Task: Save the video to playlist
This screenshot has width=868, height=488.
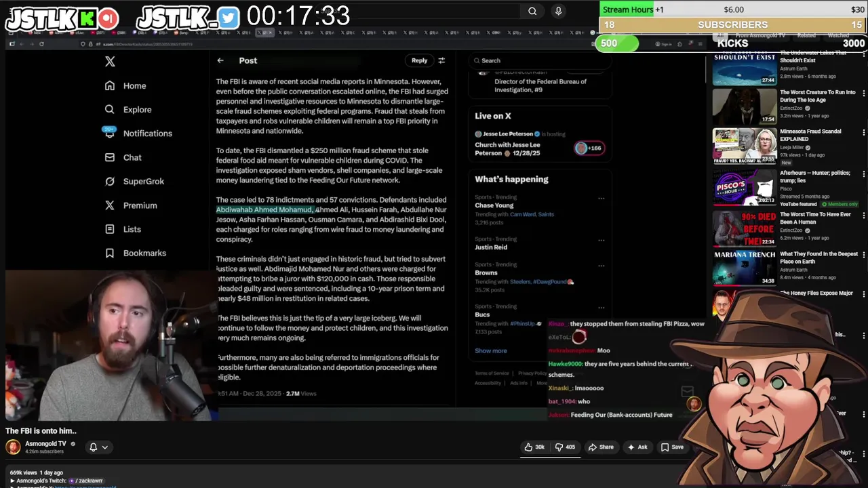Action: coord(672,447)
